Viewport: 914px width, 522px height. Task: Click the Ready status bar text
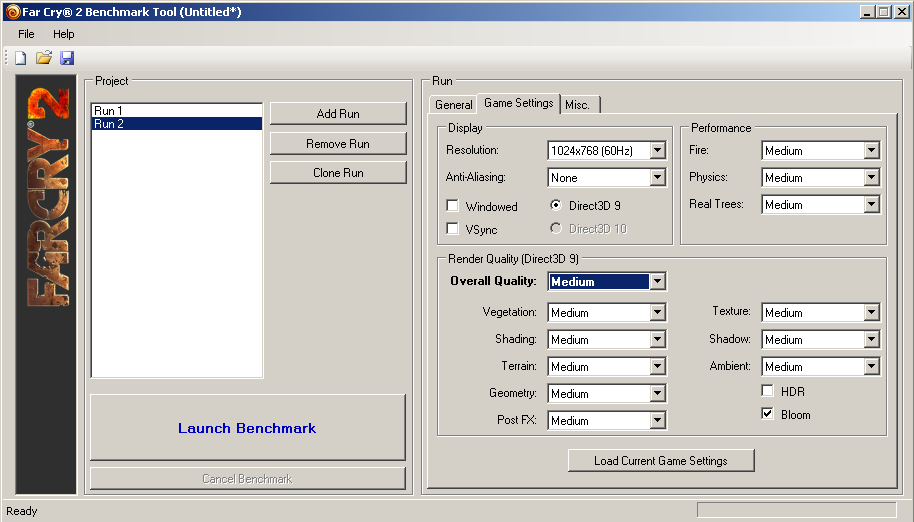22,511
